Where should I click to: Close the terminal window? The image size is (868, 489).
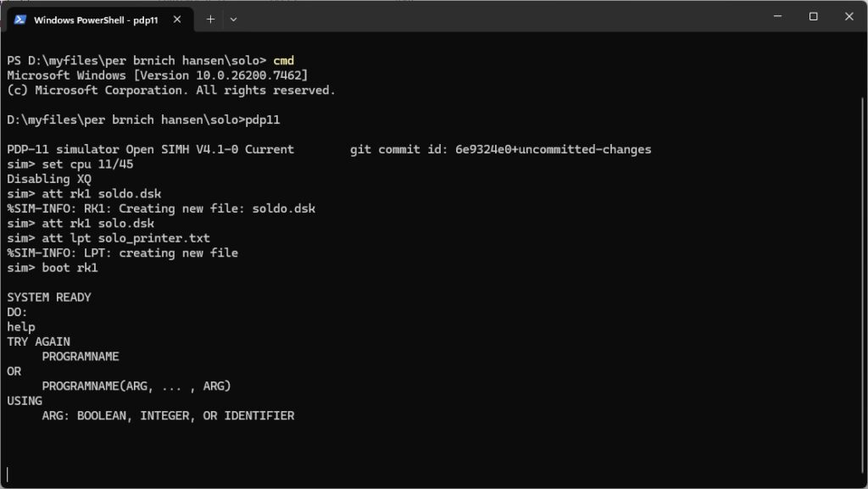coord(849,17)
